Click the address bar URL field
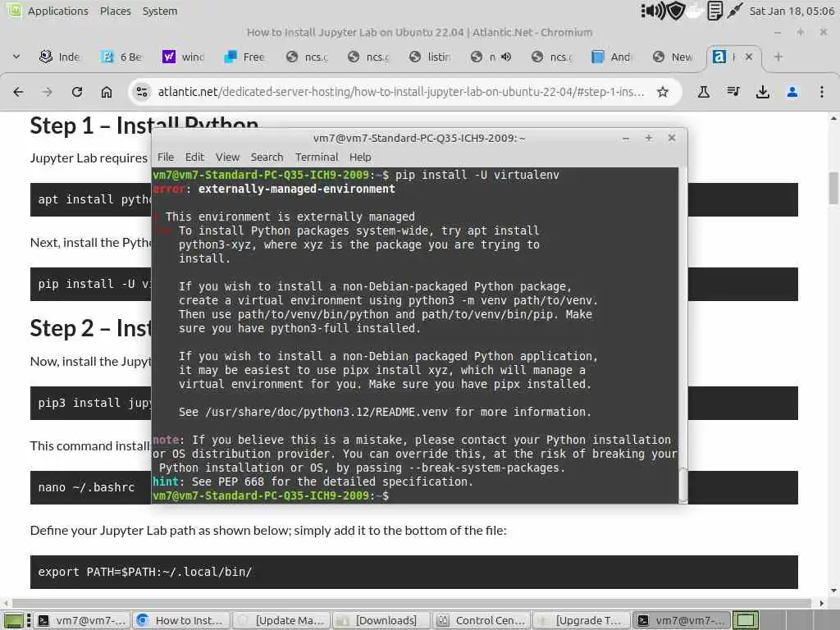 point(401,92)
